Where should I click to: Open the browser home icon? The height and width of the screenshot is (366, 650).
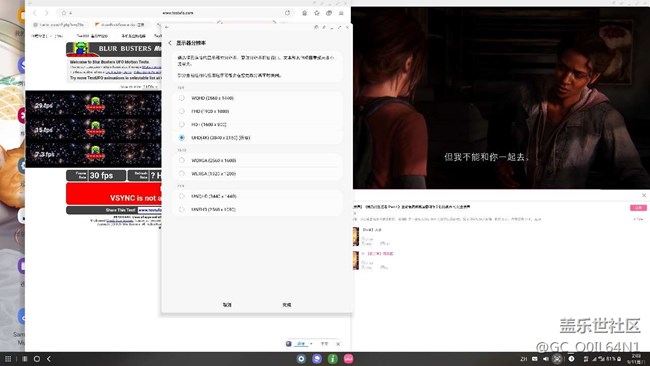coord(304,13)
